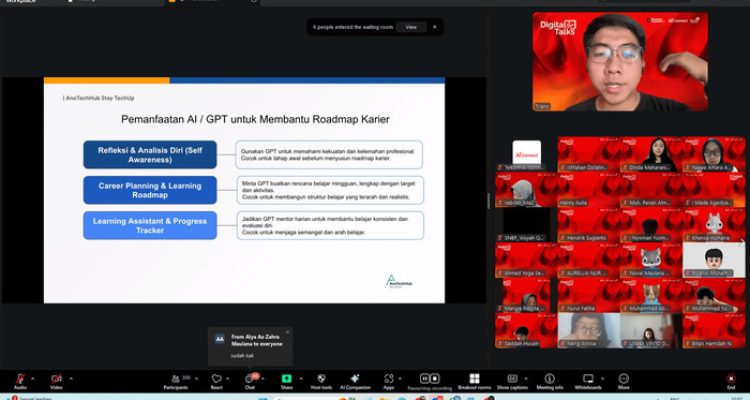Screen dimensions: 750x400
Task: Launch the AI Companion
Action: pos(355,381)
